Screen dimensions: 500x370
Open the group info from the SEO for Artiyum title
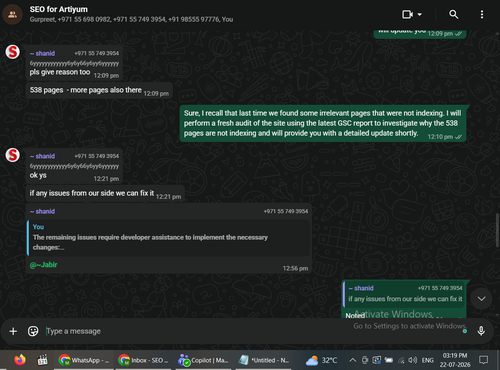pos(59,9)
